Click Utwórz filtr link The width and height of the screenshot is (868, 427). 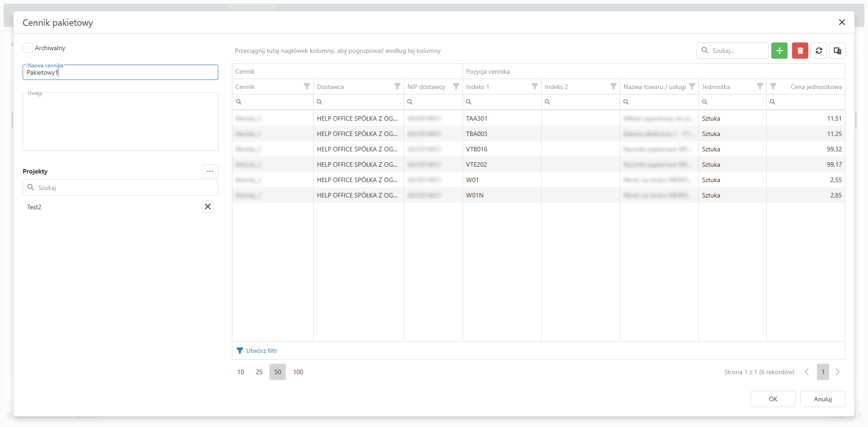[261, 351]
